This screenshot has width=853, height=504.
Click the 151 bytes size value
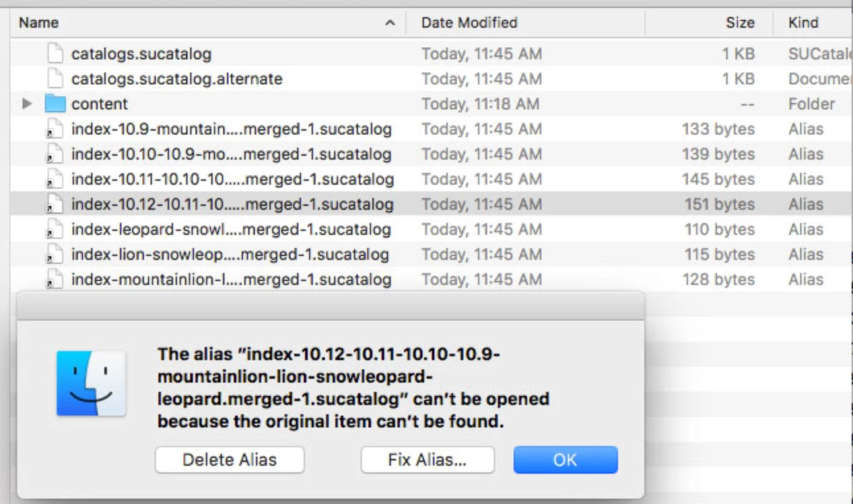(718, 204)
